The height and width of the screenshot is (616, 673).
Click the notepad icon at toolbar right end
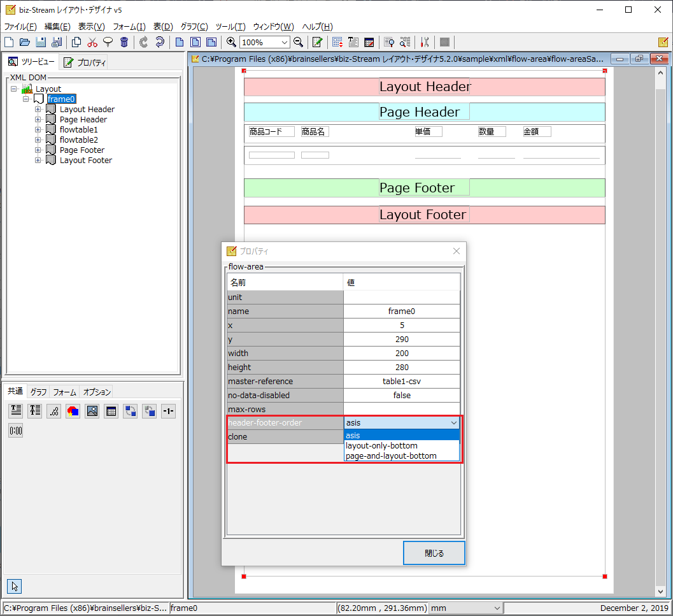click(663, 42)
